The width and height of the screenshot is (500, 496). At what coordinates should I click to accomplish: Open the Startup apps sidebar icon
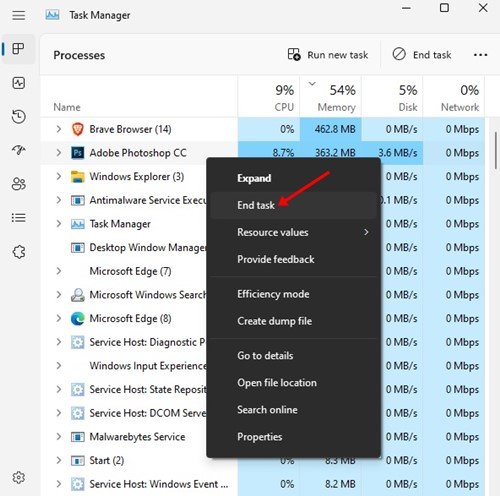tap(18, 150)
